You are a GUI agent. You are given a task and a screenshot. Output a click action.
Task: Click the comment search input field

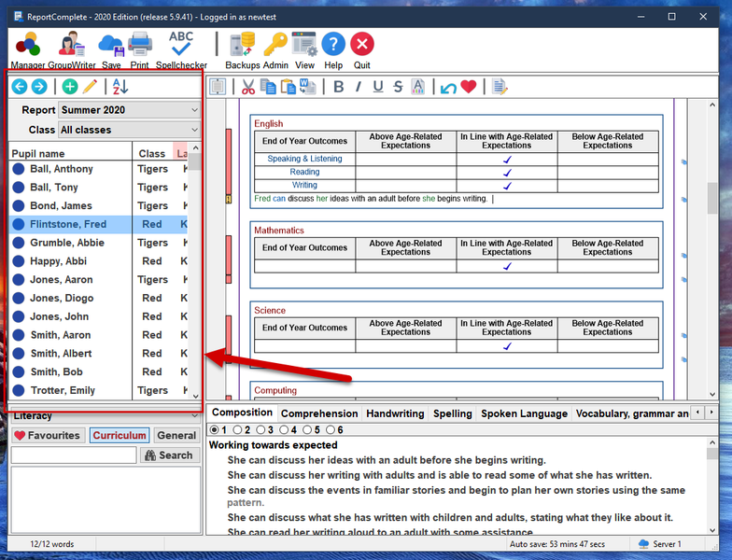click(74, 455)
